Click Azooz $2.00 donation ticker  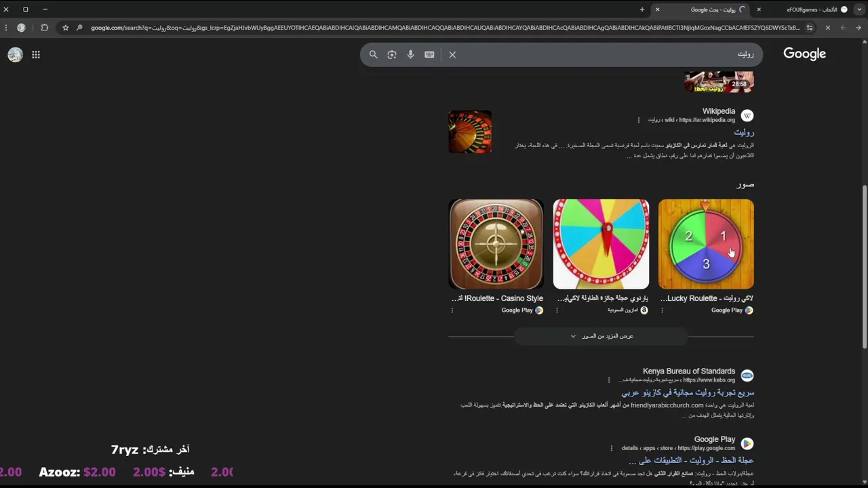point(77,472)
